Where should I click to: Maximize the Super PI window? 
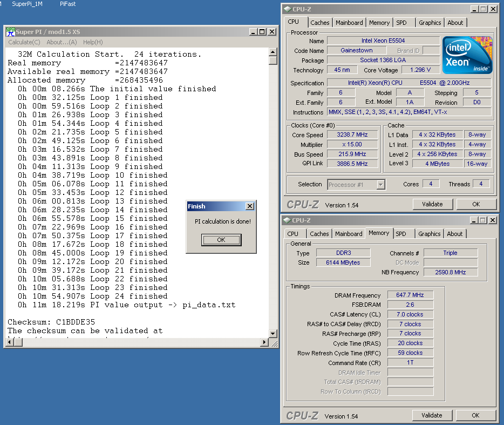pyautogui.click(x=262, y=31)
